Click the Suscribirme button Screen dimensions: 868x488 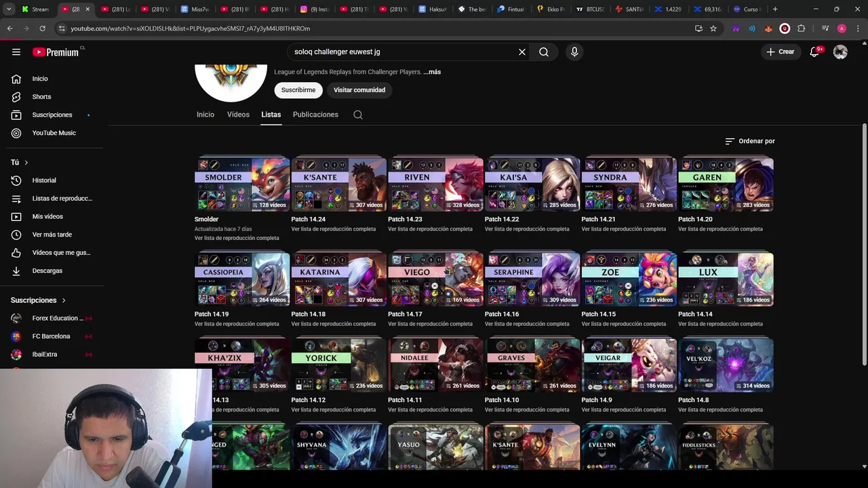tap(298, 90)
